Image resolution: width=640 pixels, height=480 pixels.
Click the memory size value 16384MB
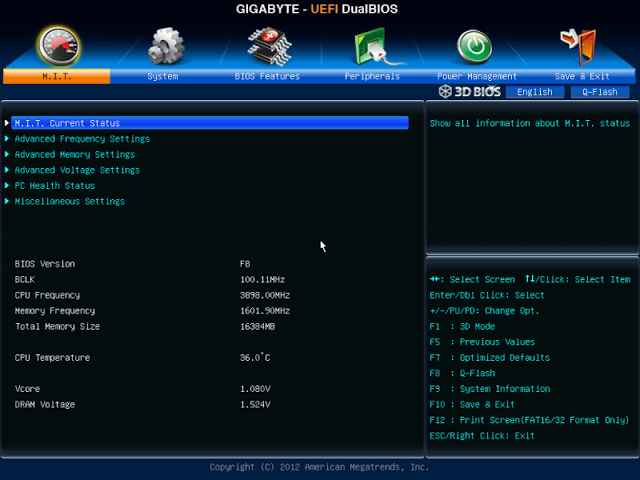pos(258,327)
